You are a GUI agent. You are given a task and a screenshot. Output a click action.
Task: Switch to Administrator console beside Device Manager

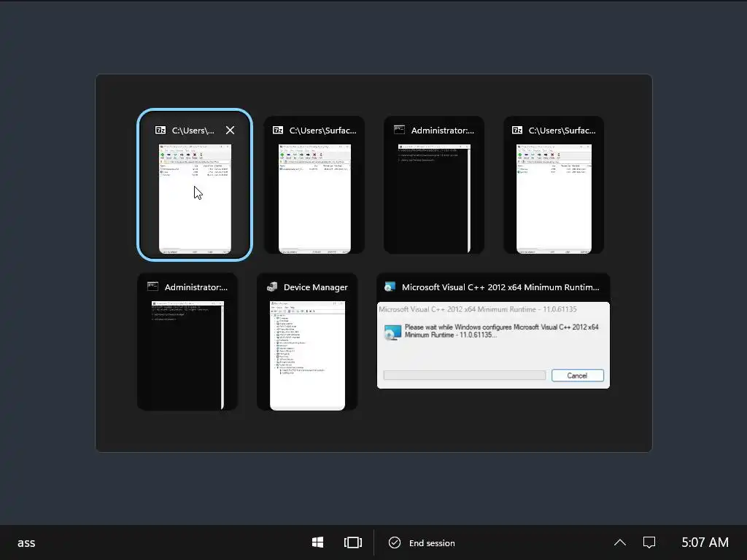click(187, 355)
